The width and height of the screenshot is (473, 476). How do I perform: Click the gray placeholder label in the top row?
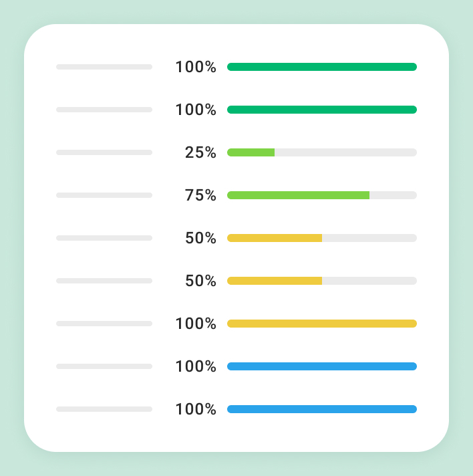[104, 67]
